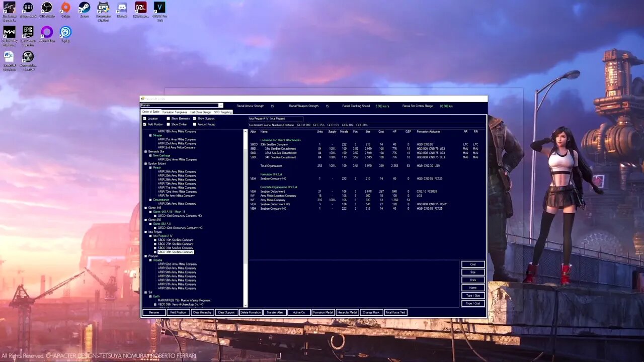
Task: Click the Active On button
Action: (299, 312)
